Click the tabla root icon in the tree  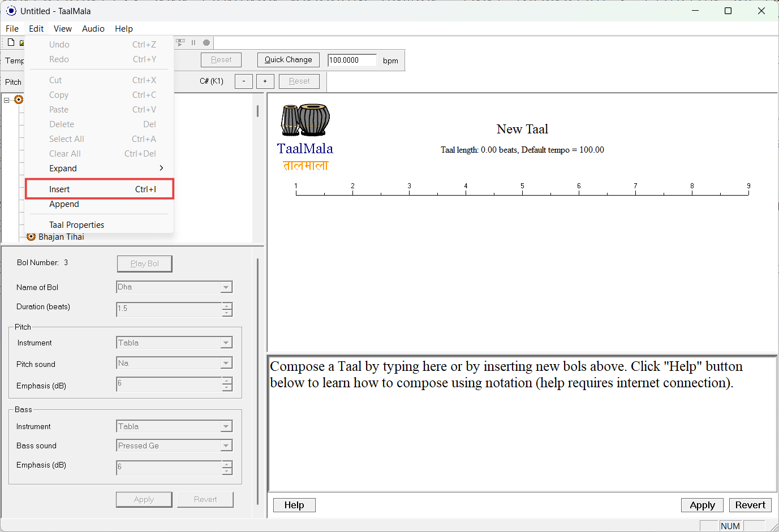pyautogui.click(x=19, y=100)
